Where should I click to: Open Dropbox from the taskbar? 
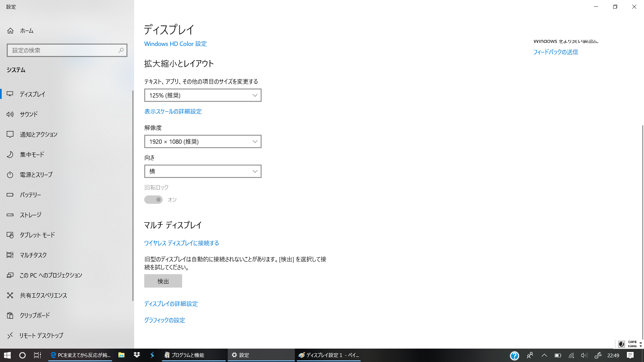click(x=137, y=355)
